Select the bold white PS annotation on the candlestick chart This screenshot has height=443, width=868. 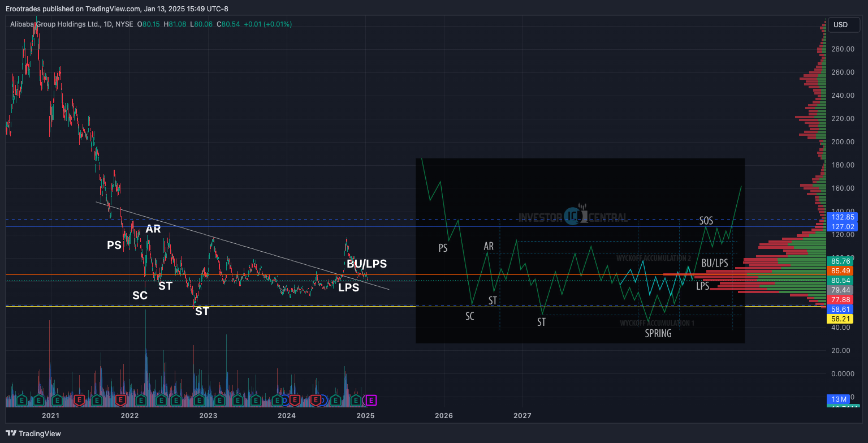[114, 245]
